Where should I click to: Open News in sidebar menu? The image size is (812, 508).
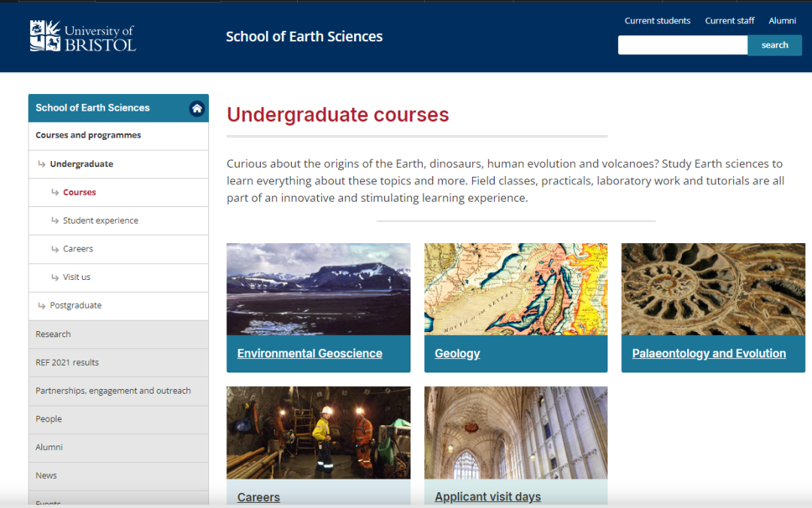coord(119,476)
